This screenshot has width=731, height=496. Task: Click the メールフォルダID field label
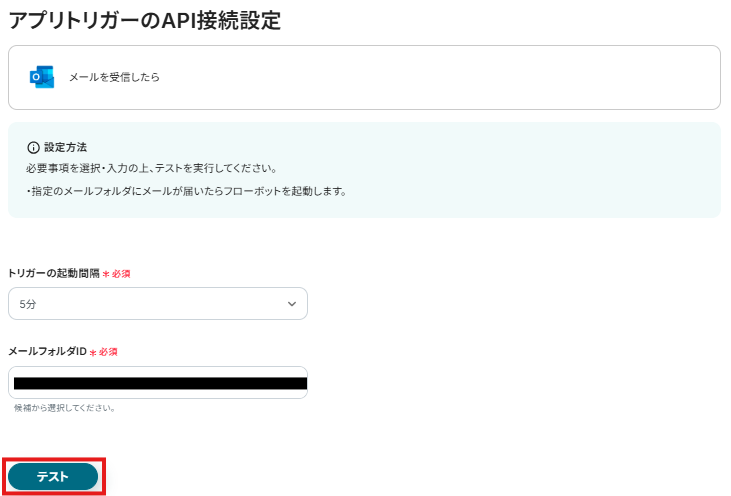pyautogui.click(x=47, y=352)
